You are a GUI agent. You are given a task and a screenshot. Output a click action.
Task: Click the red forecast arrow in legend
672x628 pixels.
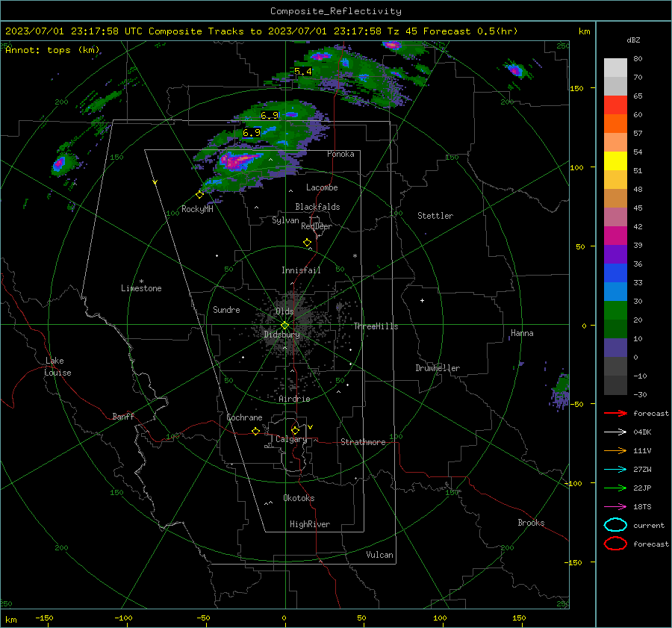tap(615, 413)
